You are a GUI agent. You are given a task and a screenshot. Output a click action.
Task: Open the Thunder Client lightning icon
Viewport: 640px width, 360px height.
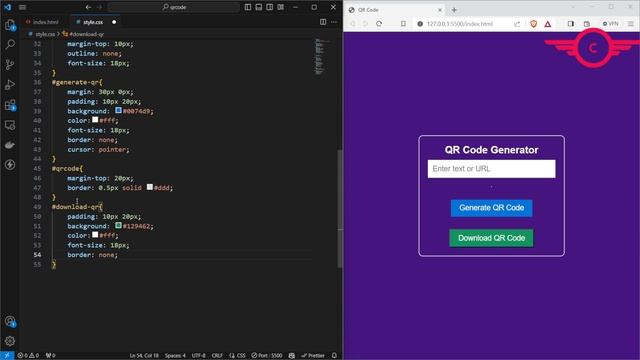tap(10, 165)
